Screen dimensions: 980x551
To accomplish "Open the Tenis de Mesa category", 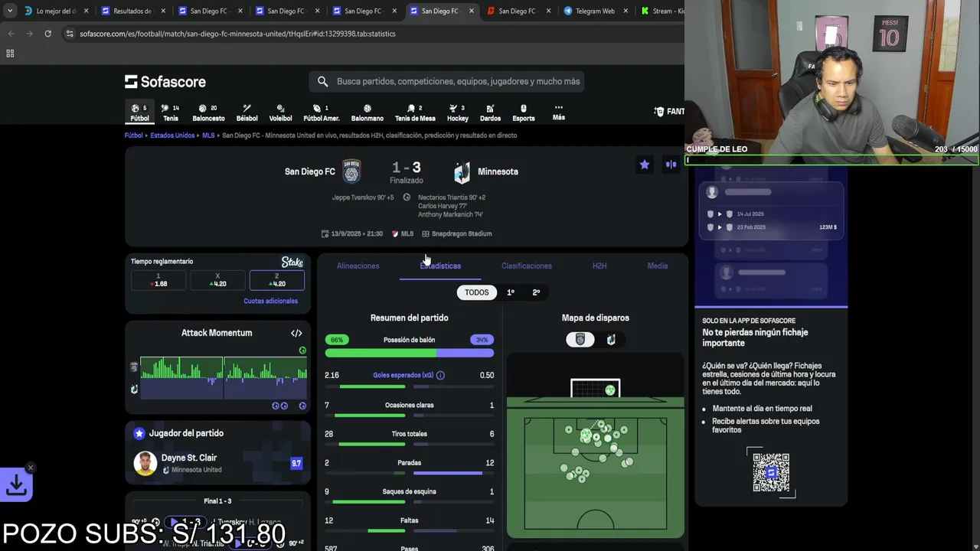I will point(415,112).
